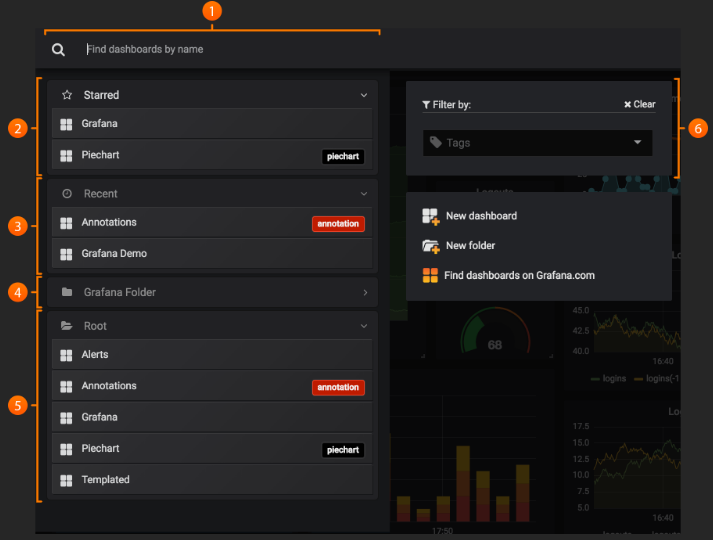
Task: Click the open folder icon beside Root
Action: point(67,326)
